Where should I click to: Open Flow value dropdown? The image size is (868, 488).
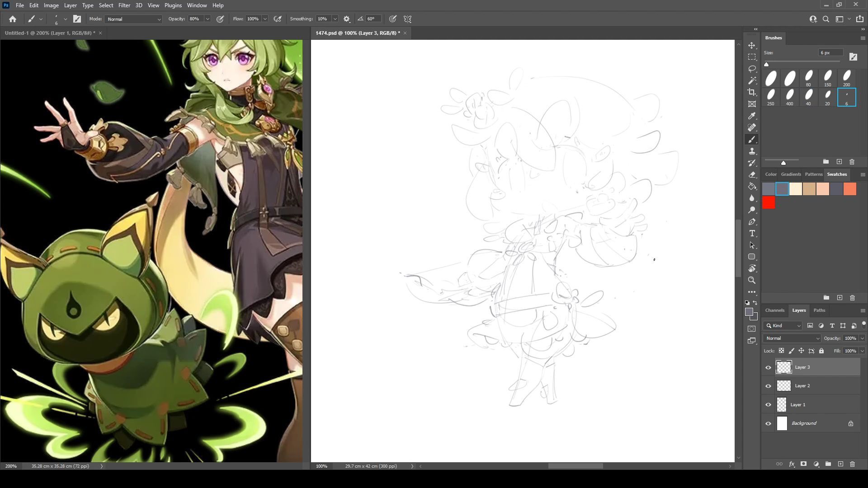tap(265, 19)
